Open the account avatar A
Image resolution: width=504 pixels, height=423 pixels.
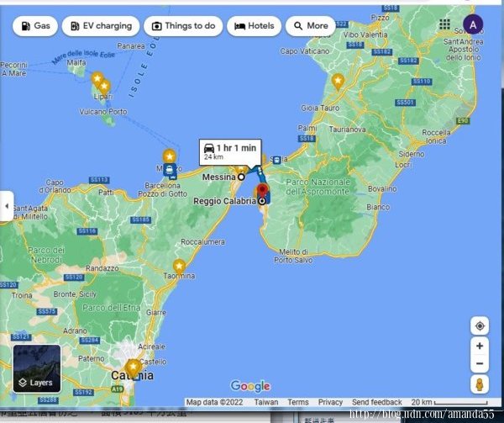pos(473,25)
